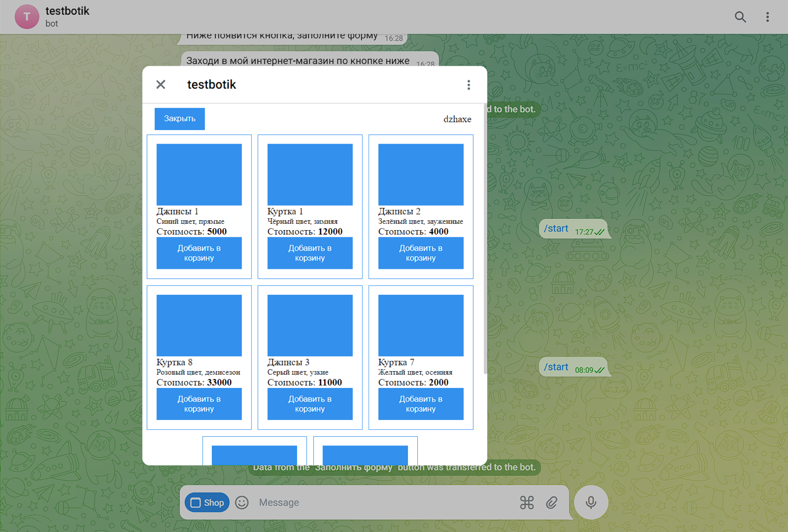Add Куртка 1 to the cart
The image size is (788, 532).
coord(310,253)
